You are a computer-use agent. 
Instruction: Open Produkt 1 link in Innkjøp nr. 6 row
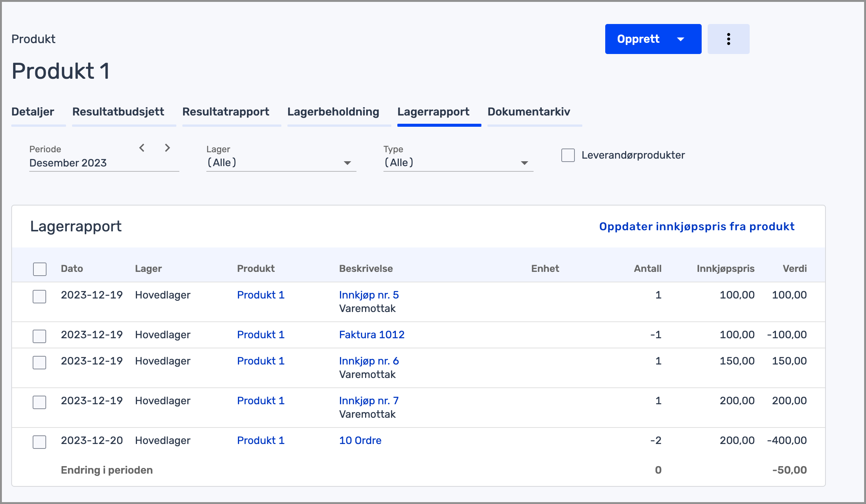click(261, 361)
